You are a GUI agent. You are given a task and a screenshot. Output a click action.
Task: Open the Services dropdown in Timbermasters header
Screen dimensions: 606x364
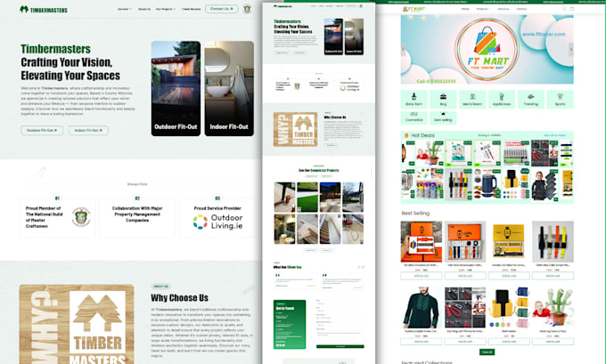tap(125, 9)
